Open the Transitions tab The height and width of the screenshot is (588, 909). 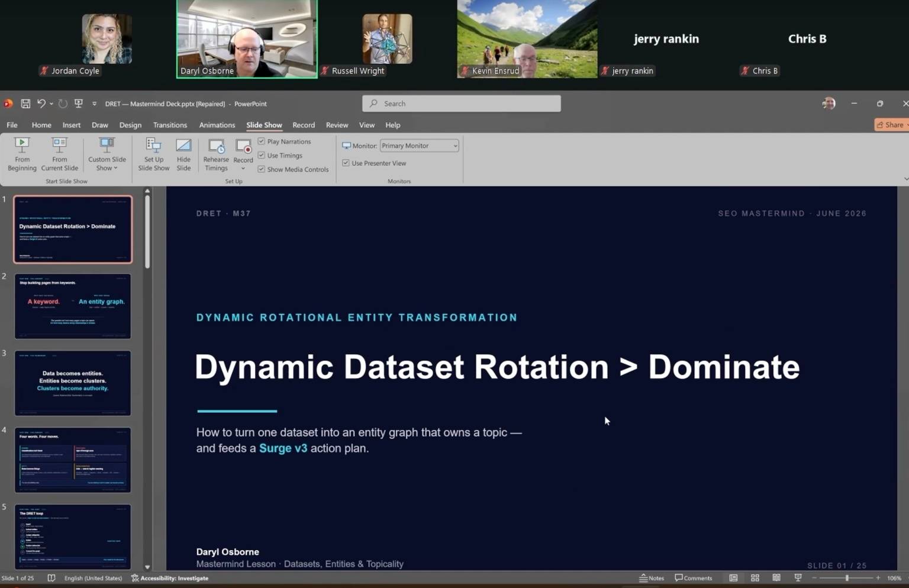coord(170,125)
